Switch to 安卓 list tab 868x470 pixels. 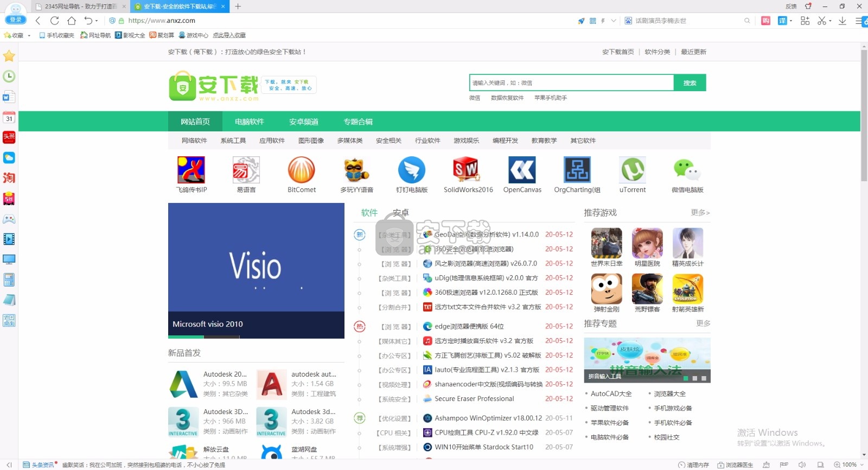[401, 213]
